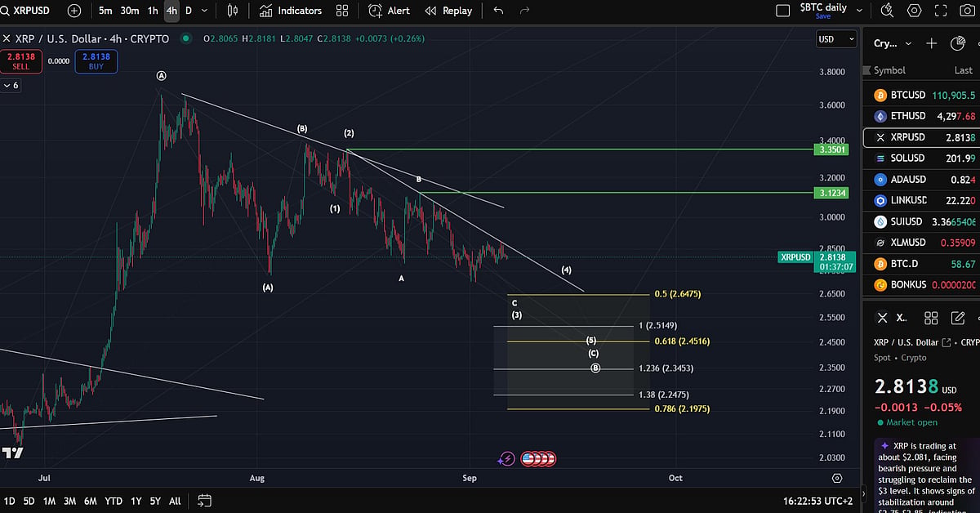Open timezone menu 16:22:53 UTC+2
980x513 pixels.
817,501
